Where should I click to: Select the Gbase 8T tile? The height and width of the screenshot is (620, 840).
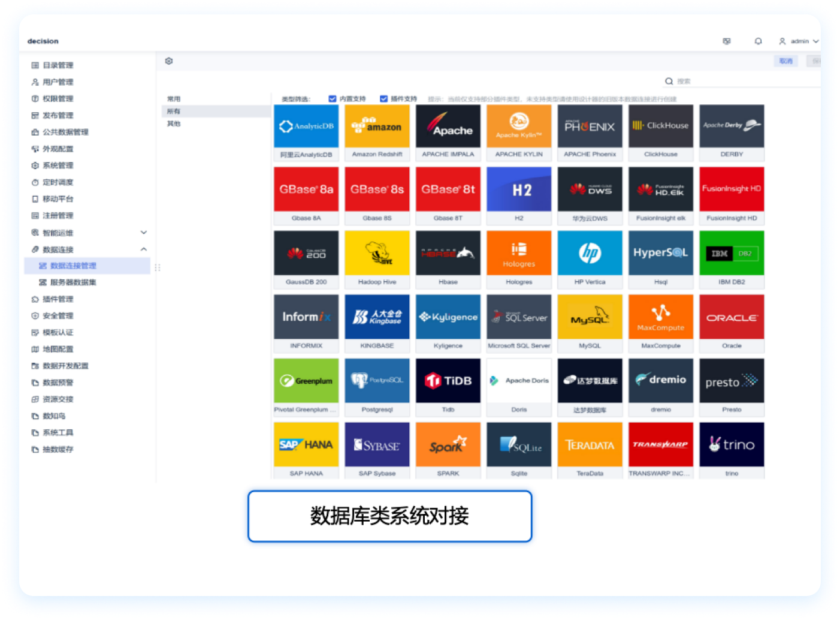click(x=448, y=196)
